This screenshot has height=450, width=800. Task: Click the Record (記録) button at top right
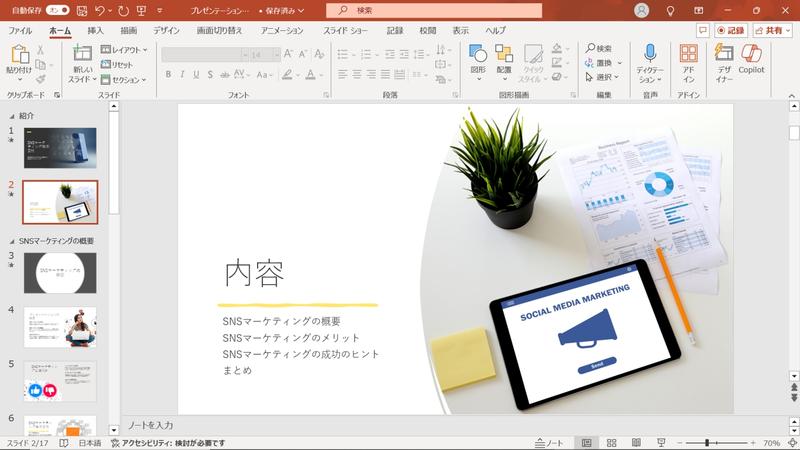[731, 31]
